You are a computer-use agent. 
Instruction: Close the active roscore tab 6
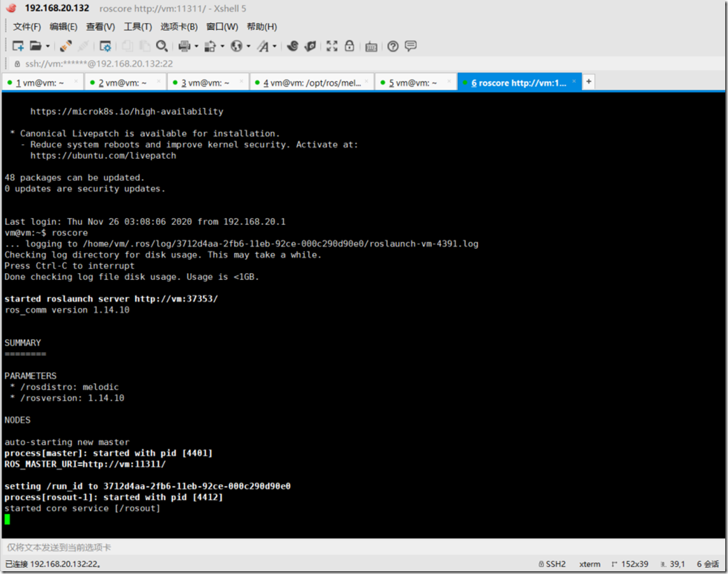coord(574,82)
